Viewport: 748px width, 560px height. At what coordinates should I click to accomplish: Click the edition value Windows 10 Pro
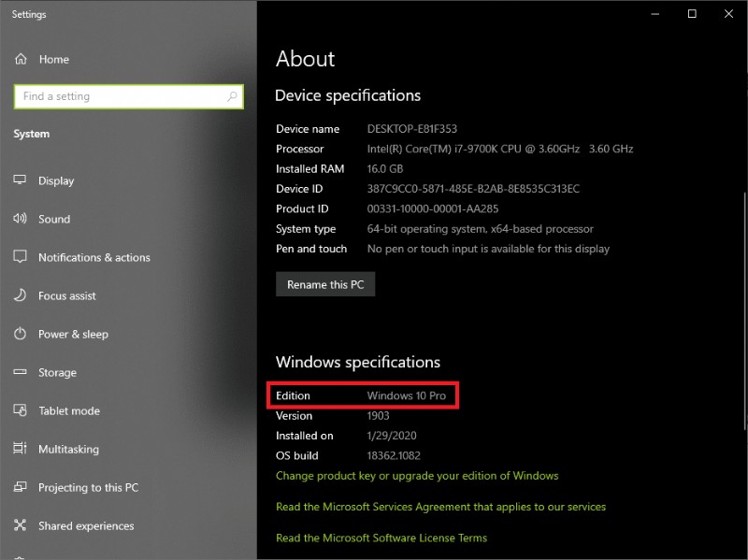(x=407, y=395)
